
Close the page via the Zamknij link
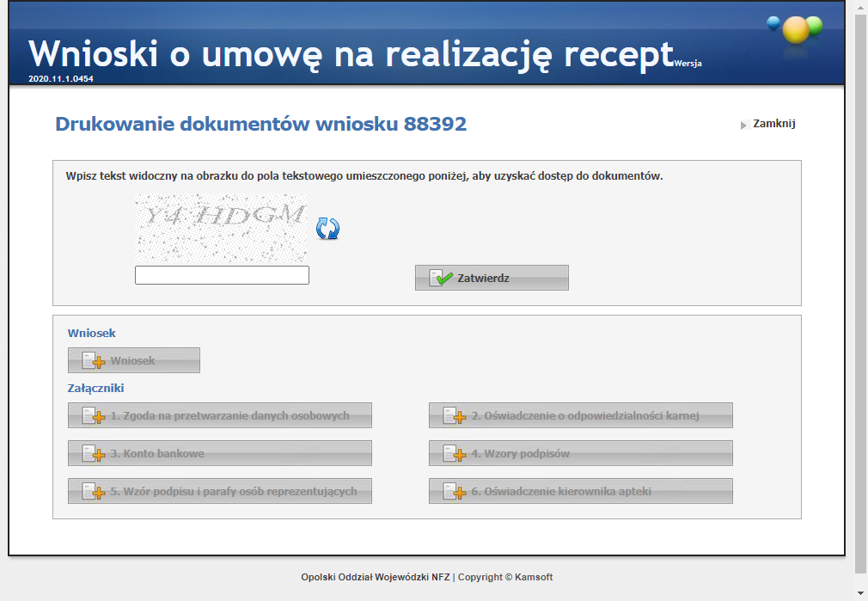[773, 124]
